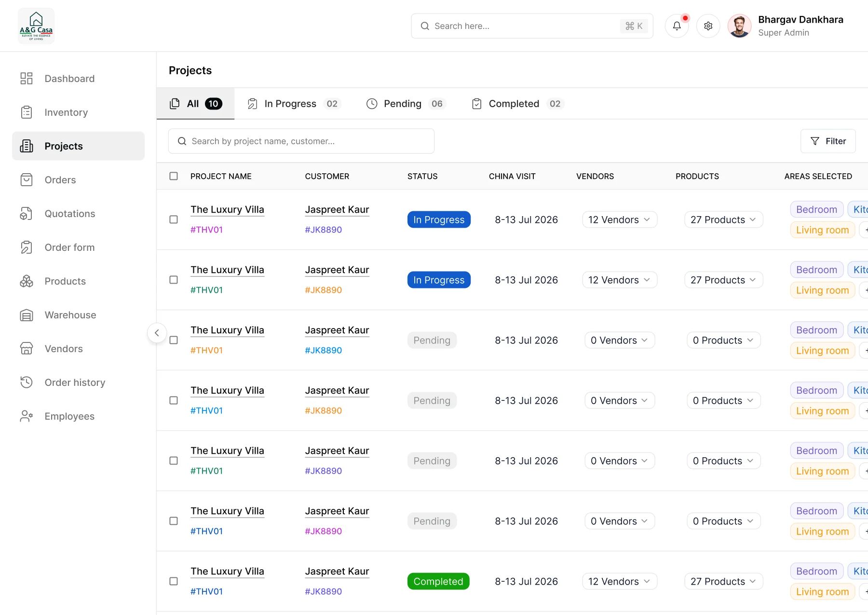Focus the global Search here field
Image resolution: width=868 pixels, height=615 pixels.
pos(532,26)
